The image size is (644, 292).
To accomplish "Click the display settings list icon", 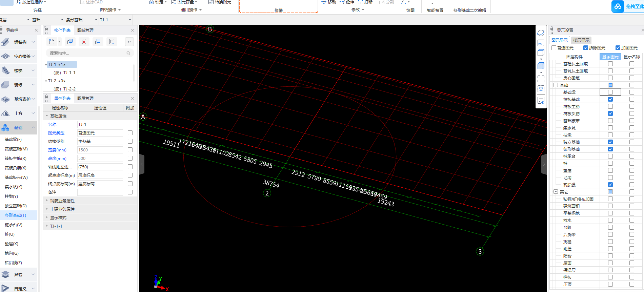I will click(x=541, y=101).
